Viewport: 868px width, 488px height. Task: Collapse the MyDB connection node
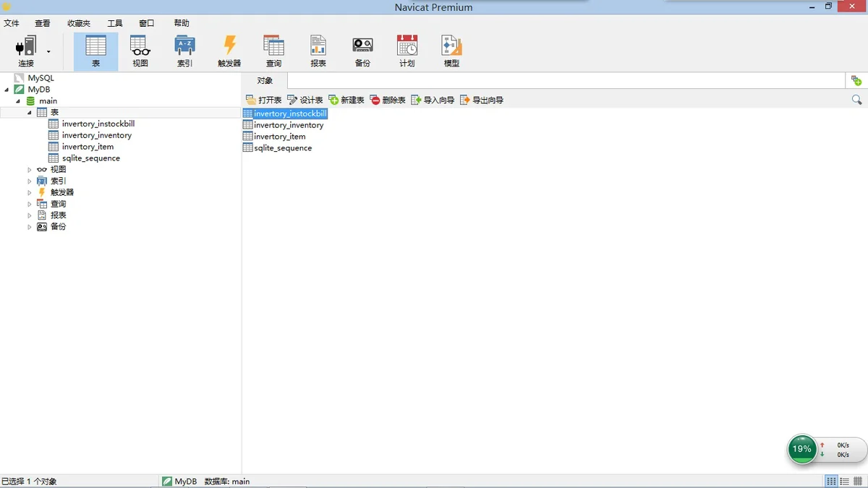7,90
